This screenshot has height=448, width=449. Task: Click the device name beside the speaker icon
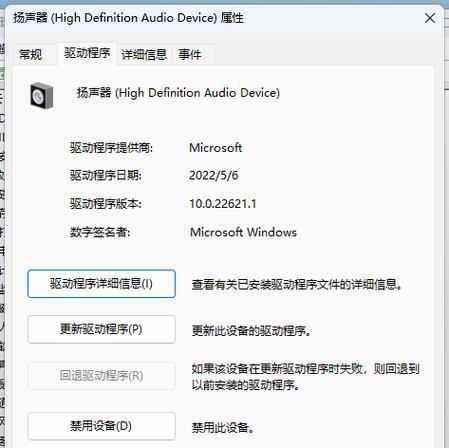click(178, 93)
